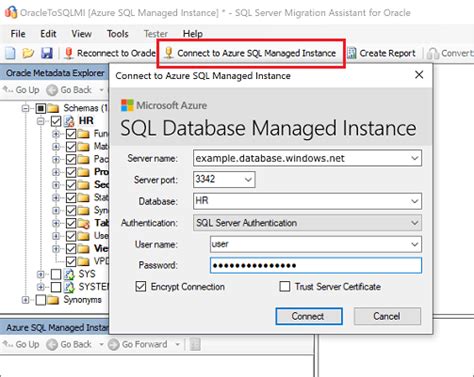474x377 pixels.
Task: Select the HR schema tree item
Action: [x=86, y=121]
